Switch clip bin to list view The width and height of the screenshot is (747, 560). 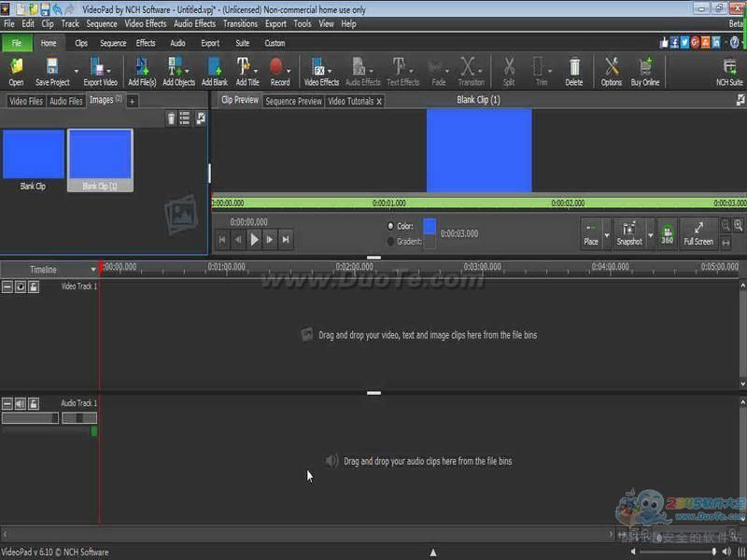tap(185, 119)
